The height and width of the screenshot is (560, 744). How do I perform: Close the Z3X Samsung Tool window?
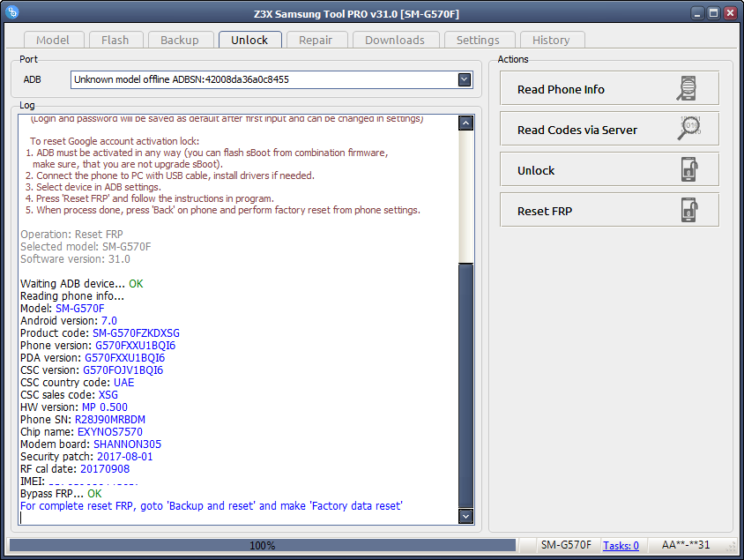pyautogui.click(x=730, y=13)
